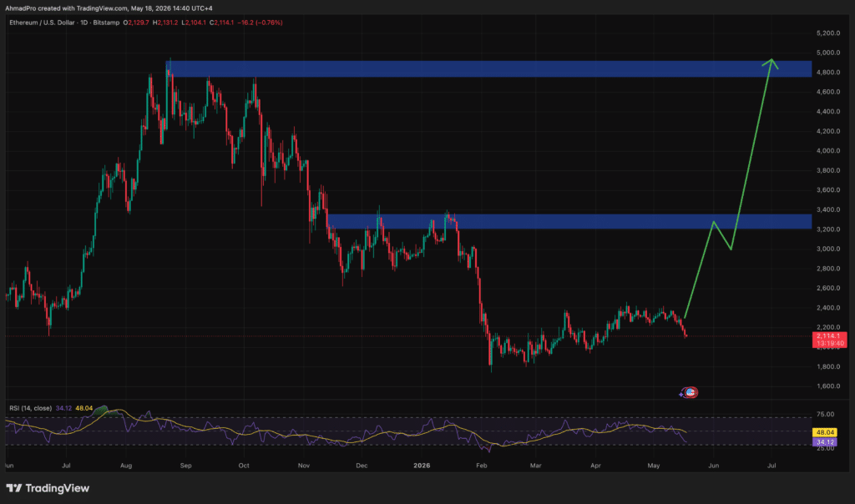Click the 1,800.0 price axis label
The image size is (855, 504).
point(827,366)
